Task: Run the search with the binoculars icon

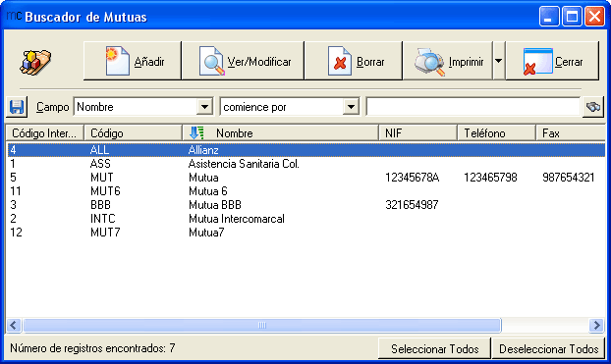Action: coord(593,107)
